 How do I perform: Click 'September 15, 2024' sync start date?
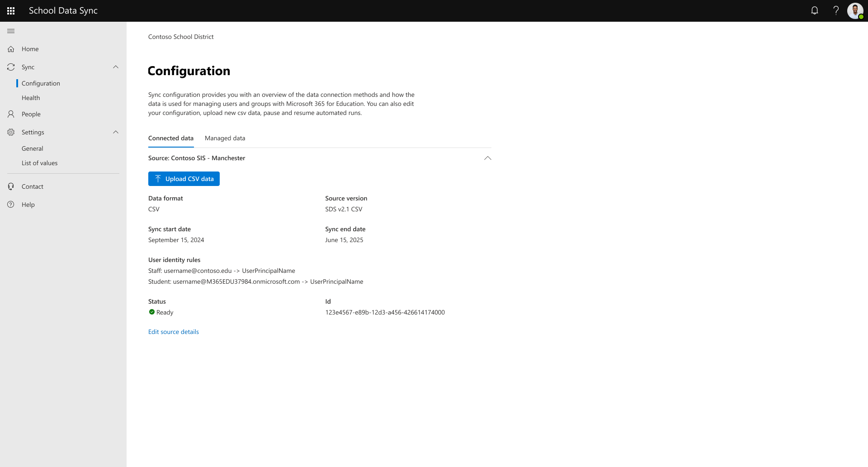click(176, 240)
